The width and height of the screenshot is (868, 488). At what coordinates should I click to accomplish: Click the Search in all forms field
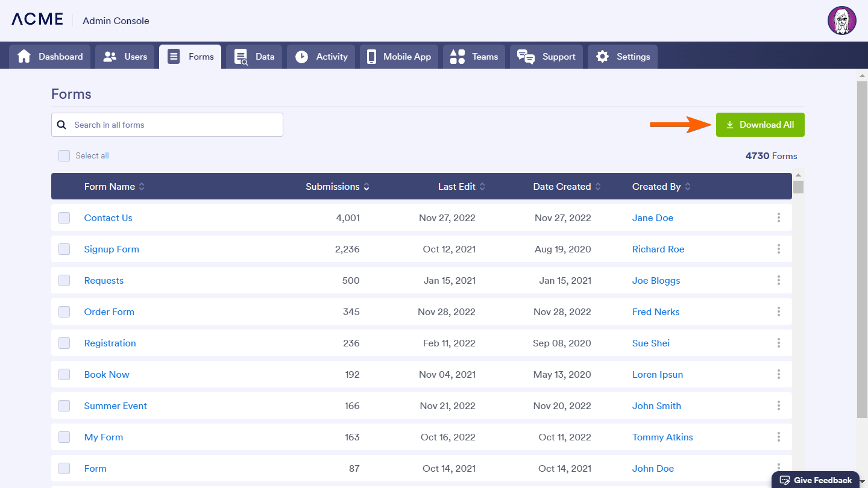[175, 125]
